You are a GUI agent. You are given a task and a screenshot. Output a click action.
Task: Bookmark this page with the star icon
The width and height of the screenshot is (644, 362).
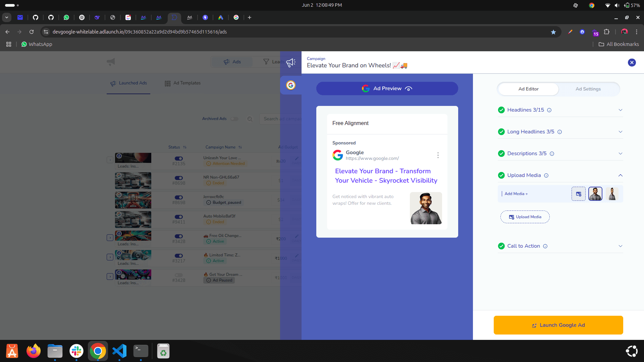tap(553, 32)
